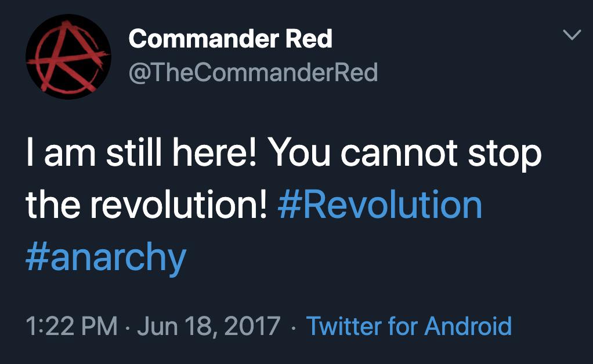593x364 pixels.
Task: Click the Twitter for Android source link
Action: pyautogui.click(x=408, y=326)
